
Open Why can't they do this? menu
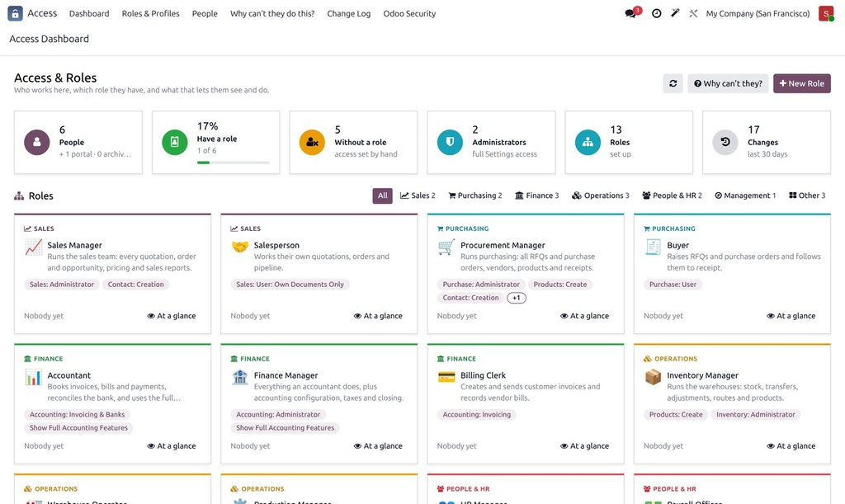click(272, 13)
